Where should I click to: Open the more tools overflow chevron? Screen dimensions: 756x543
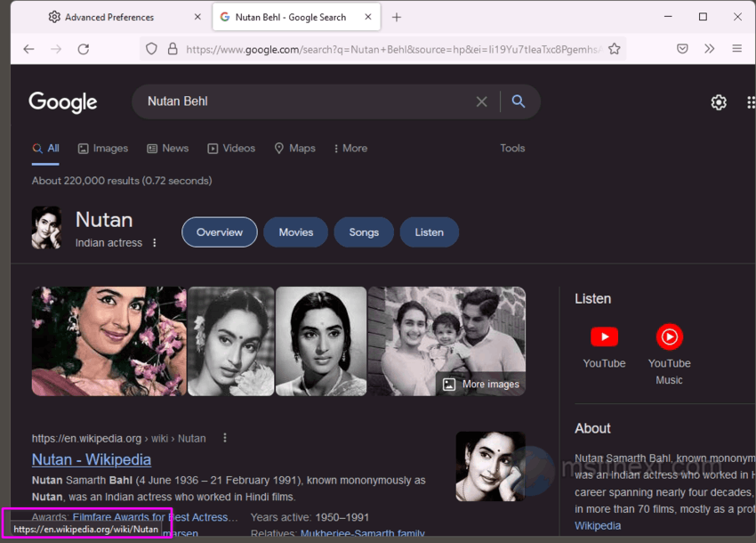click(709, 49)
